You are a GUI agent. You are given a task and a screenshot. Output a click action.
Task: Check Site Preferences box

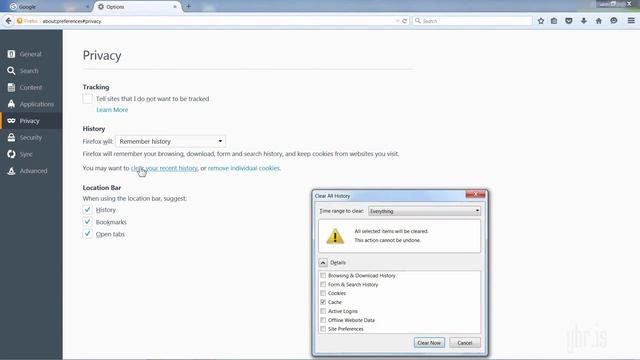[x=323, y=329]
